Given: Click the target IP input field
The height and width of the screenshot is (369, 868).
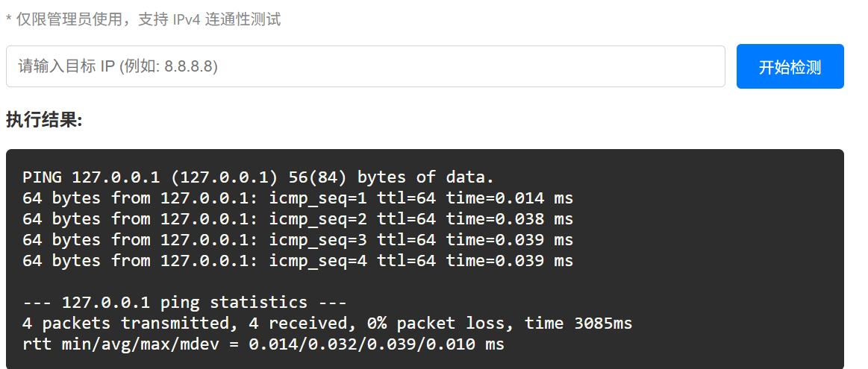Looking at the screenshot, I should click(x=365, y=66).
